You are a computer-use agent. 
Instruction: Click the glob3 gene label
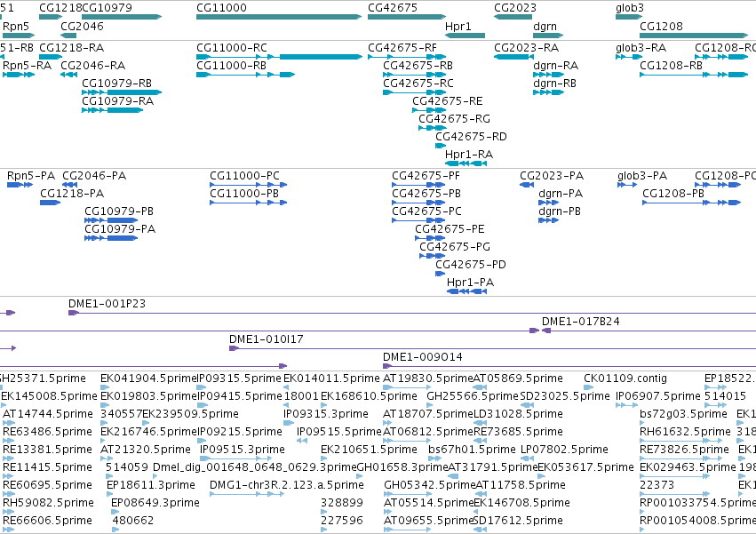[x=630, y=8]
